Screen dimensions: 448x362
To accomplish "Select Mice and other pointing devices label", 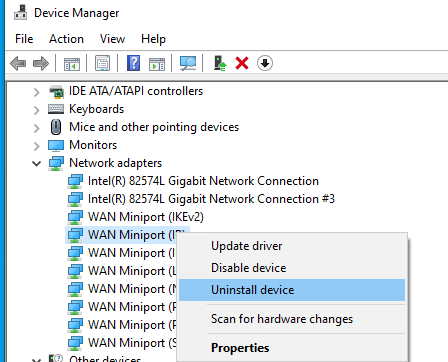I will coord(154,127).
